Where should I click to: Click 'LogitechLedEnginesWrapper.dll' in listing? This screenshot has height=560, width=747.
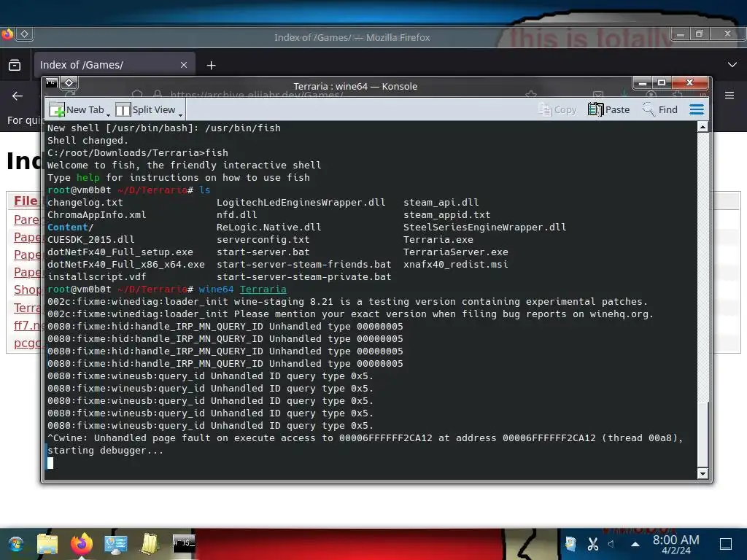(301, 203)
